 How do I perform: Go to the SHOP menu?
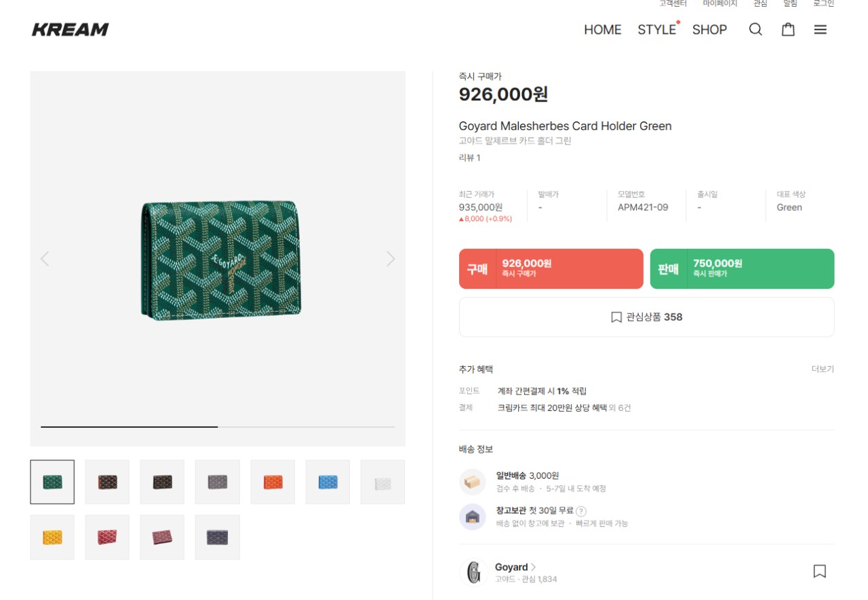pos(709,30)
